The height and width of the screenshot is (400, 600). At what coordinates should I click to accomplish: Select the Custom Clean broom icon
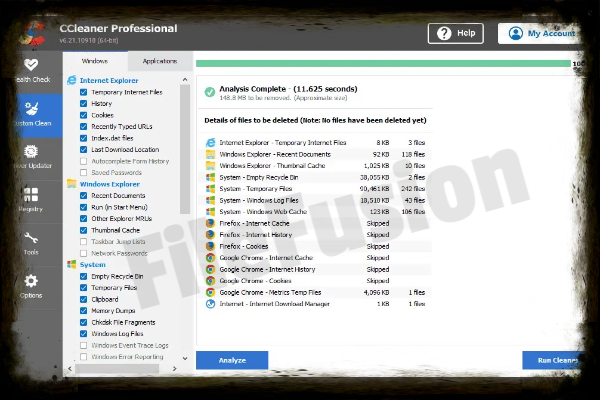click(31, 108)
